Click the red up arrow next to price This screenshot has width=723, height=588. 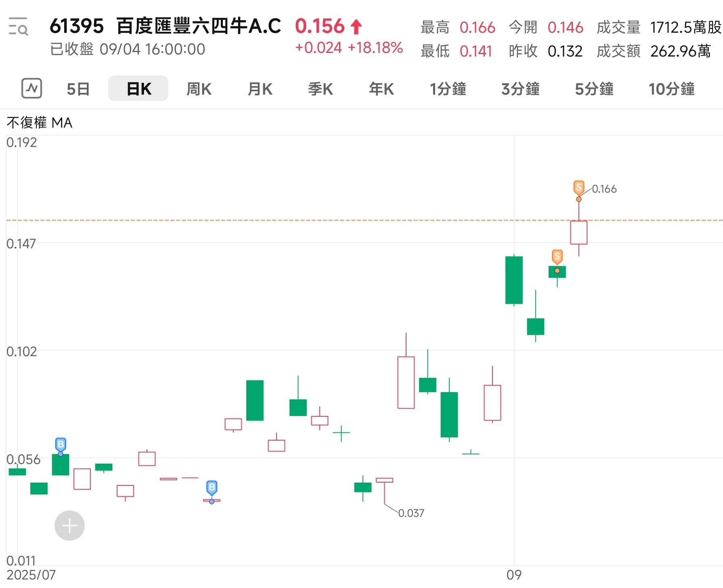point(356,27)
